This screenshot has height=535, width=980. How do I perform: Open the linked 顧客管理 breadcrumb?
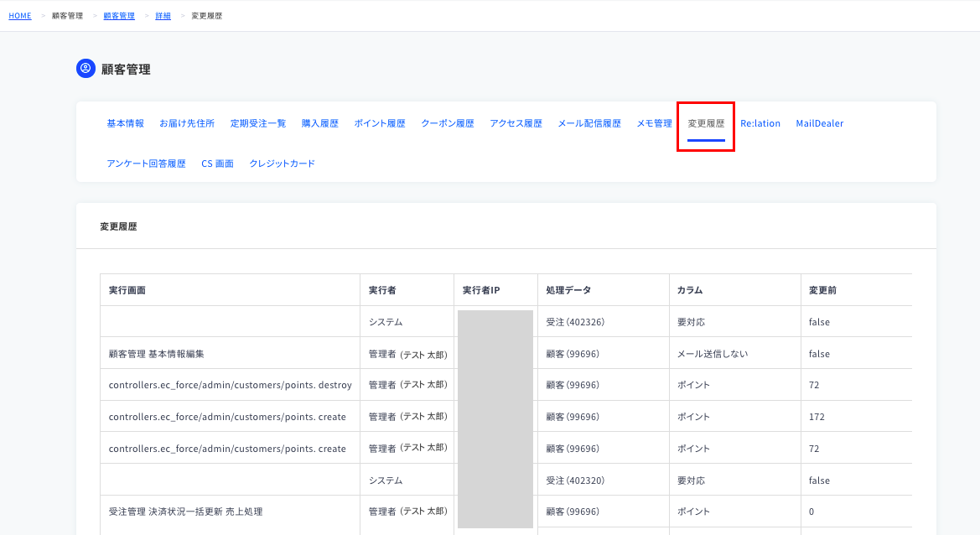coord(119,16)
